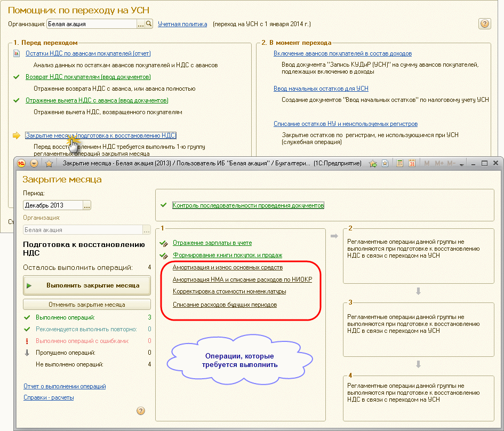Click red exclamation icon beside ошибками row
Viewport: 504px width, 431px height.
(27, 341)
